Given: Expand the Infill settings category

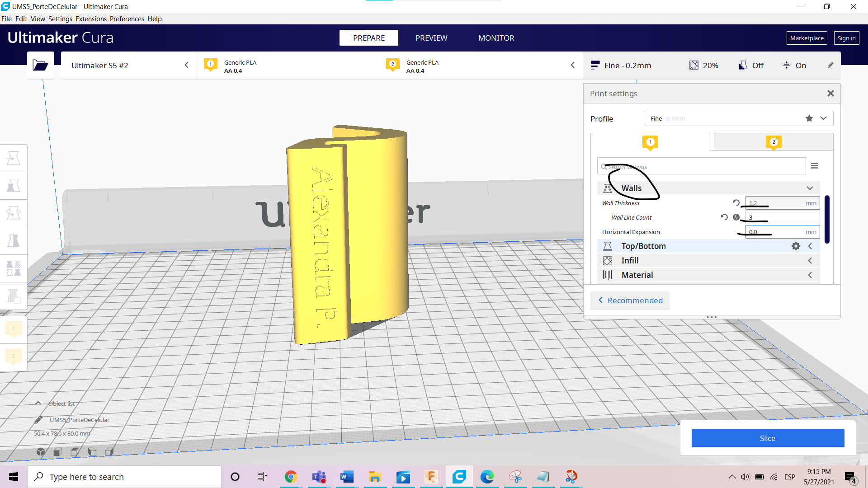Looking at the screenshot, I should [708, 261].
